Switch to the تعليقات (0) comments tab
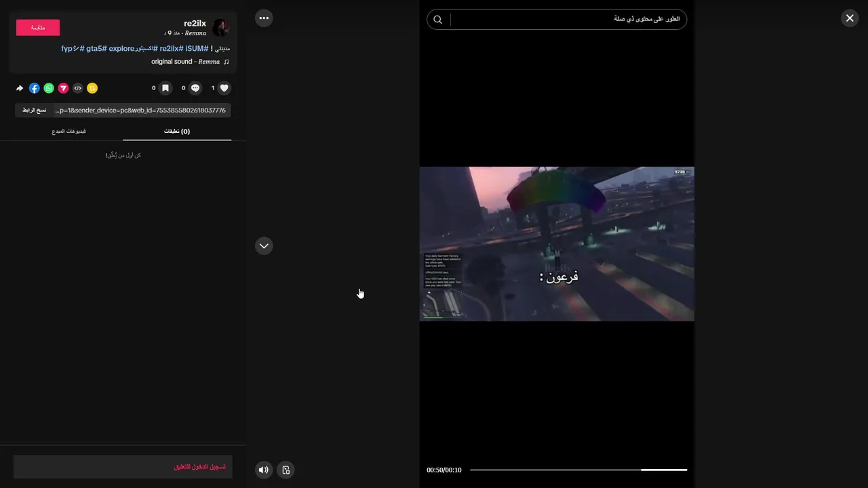Screen dimensions: 868x488 [x=177, y=131]
